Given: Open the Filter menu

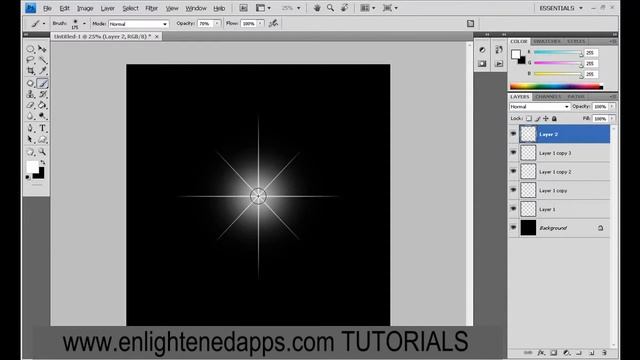Looking at the screenshot, I should tap(151, 8).
